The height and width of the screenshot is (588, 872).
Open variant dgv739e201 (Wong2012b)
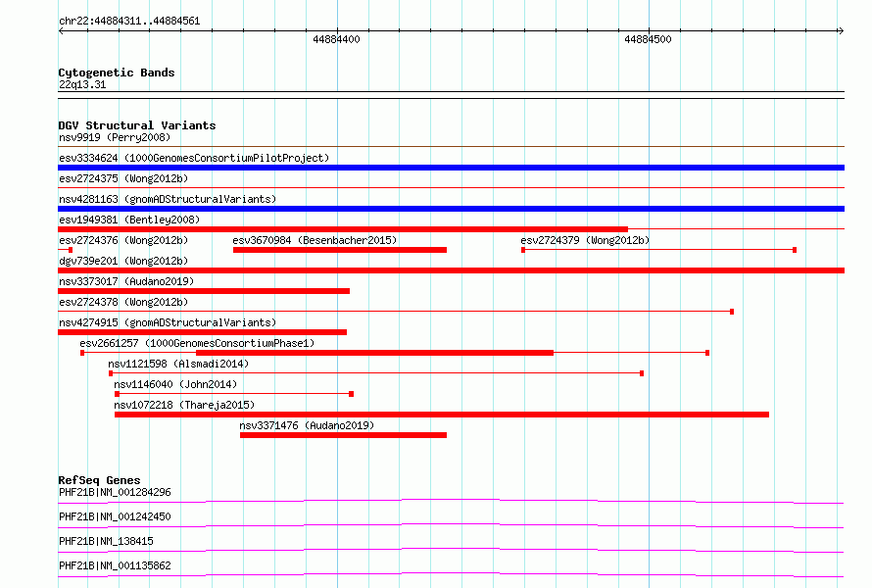[123, 261]
